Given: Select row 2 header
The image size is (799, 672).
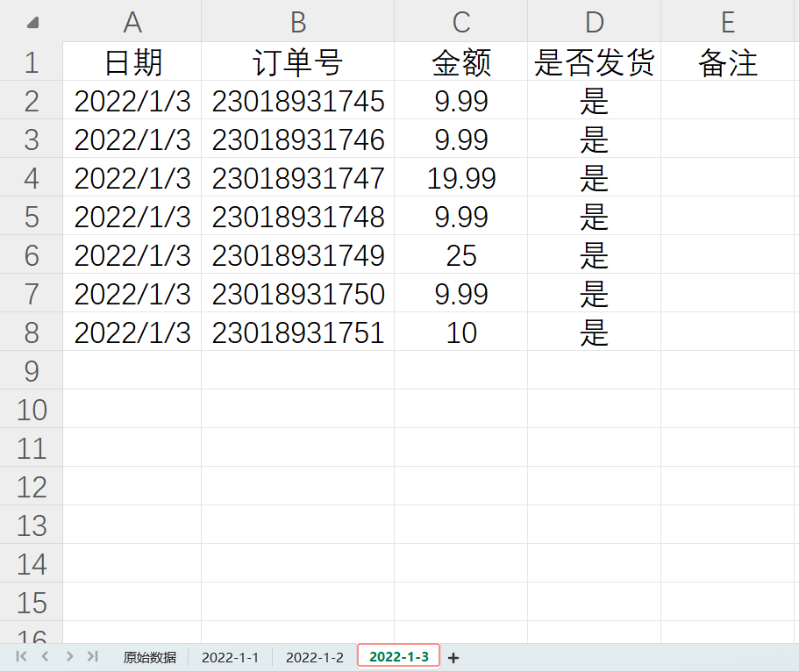Looking at the screenshot, I should (31, 100).
